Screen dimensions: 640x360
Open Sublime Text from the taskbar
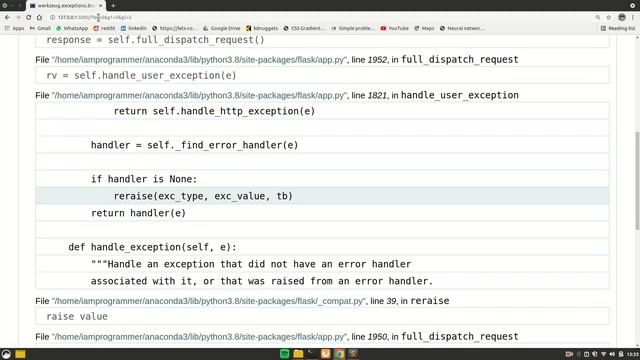(353, 354)
